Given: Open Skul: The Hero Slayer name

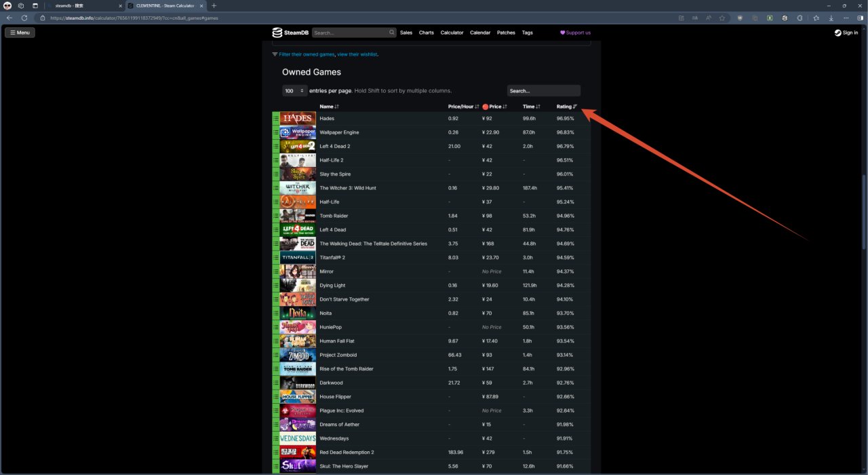Looking at the screenshot, I should (344, 466).
